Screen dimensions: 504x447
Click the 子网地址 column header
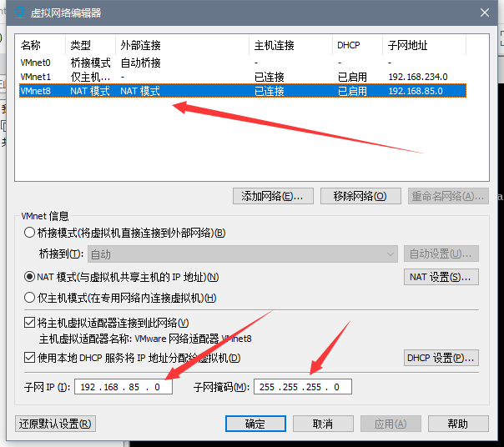(424, 45)
